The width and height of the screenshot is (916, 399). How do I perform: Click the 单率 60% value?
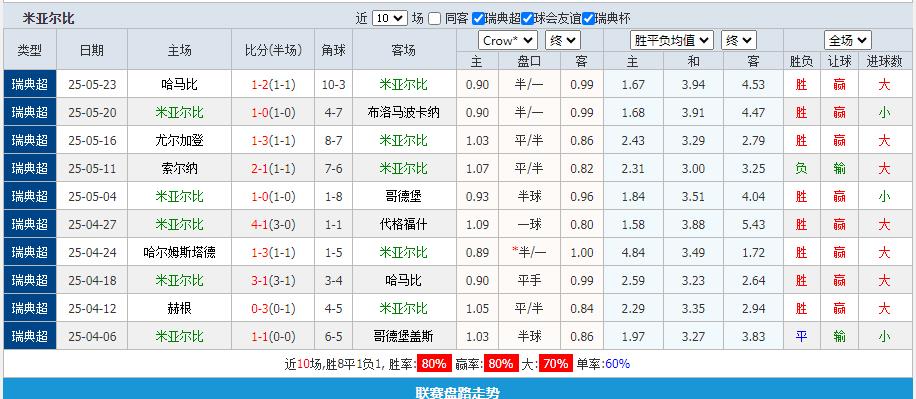(617, 364)
